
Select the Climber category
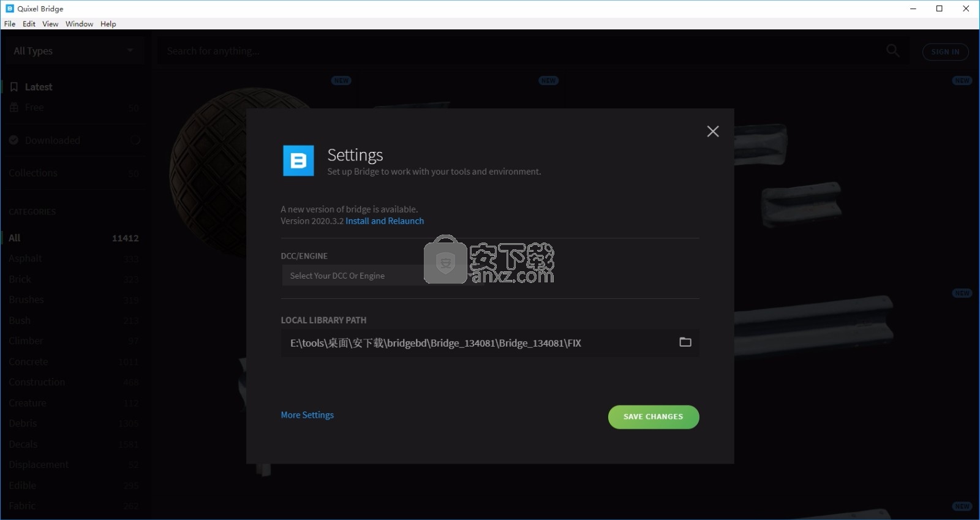coord(74,341)
